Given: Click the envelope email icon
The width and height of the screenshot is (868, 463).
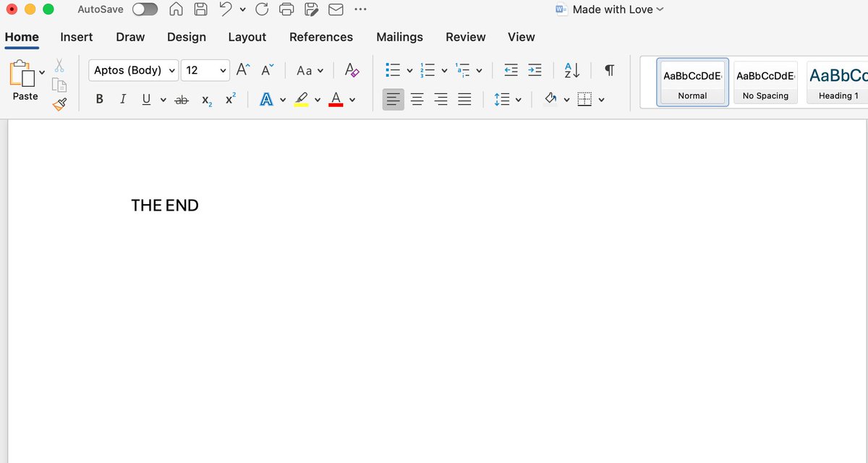Looking at the screenshot, I should [336, 9].
